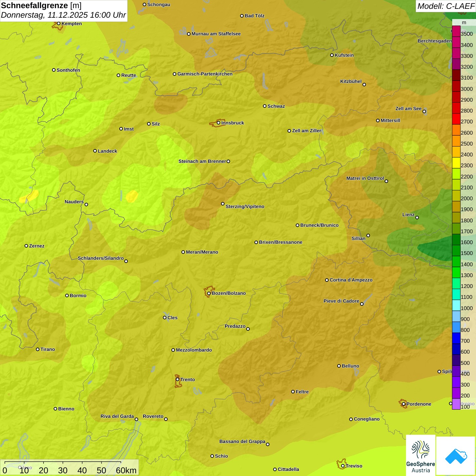Click the Brixen/Bressanone label
This screenshot has height=476, width=476.
click(280, 242)
